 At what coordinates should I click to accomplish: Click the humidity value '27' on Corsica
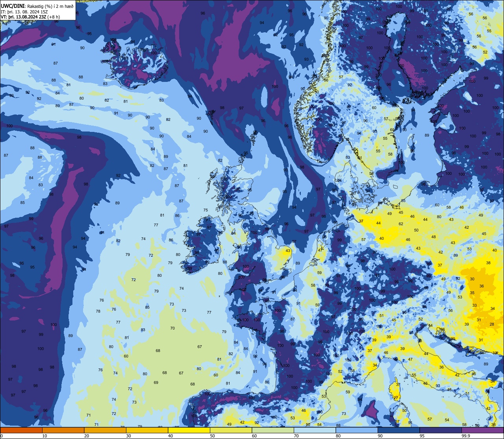pos(396,398)
